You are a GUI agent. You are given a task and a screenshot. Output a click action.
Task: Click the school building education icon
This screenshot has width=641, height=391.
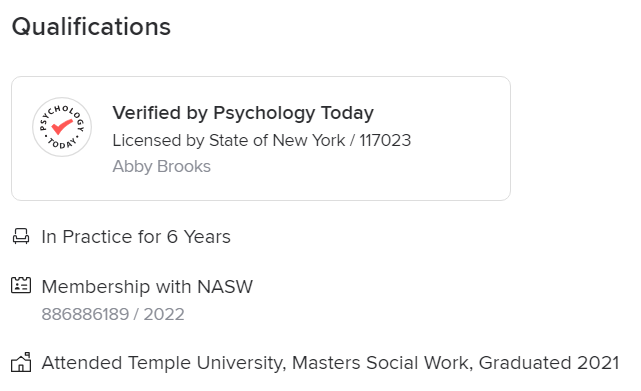(21, 362)
